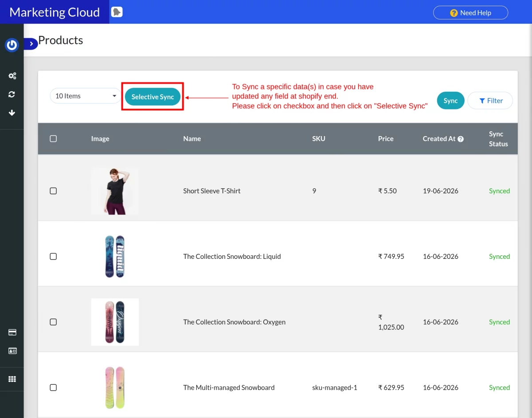Select the Multi-managed Snowboard row checkbox
This screenshot has width=532, height=418.
pyautogui.click(x=53, y=387)
